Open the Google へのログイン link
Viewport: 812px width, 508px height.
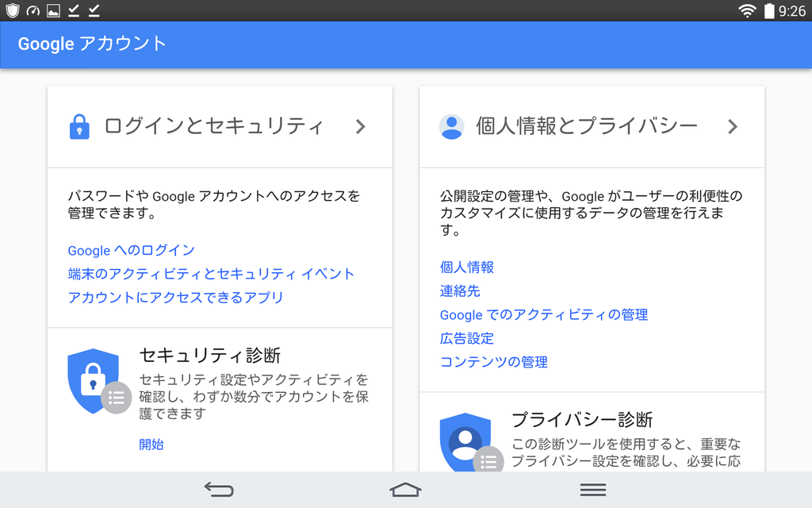coord(131,250)
